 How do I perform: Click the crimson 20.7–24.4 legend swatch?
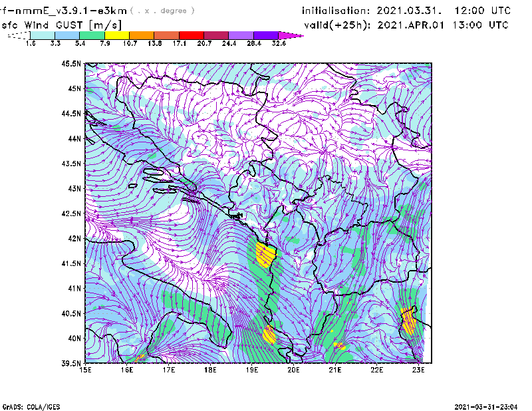coord(216,35)
